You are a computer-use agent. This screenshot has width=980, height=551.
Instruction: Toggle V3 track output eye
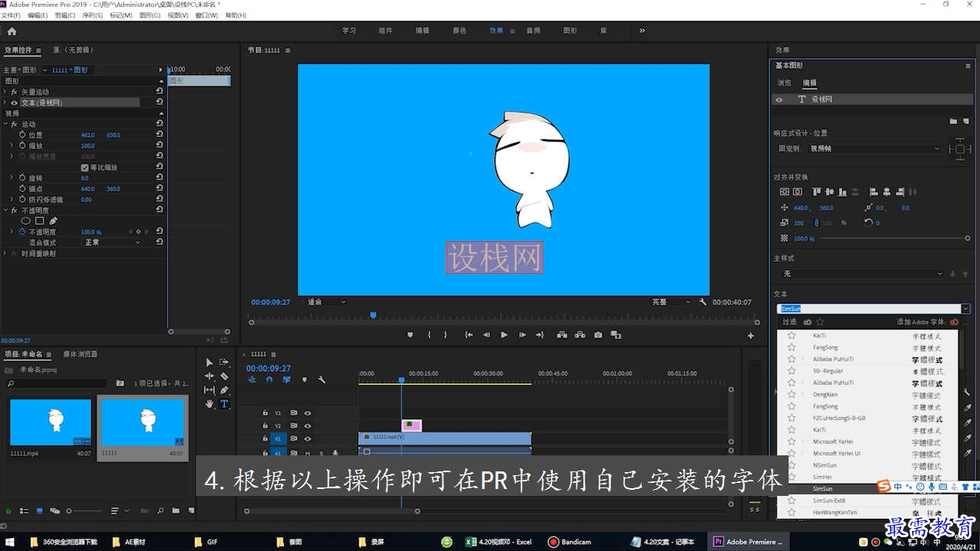tap(308, 412)
